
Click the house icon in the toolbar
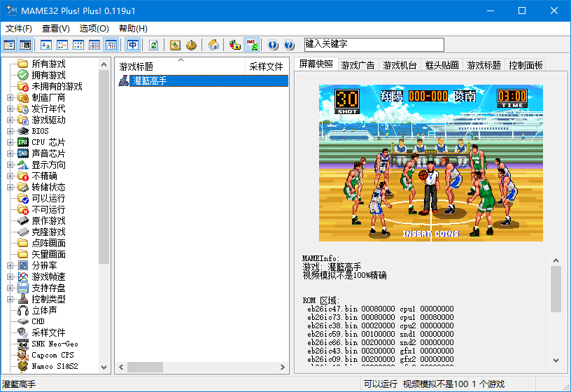[x=214, y=45]
